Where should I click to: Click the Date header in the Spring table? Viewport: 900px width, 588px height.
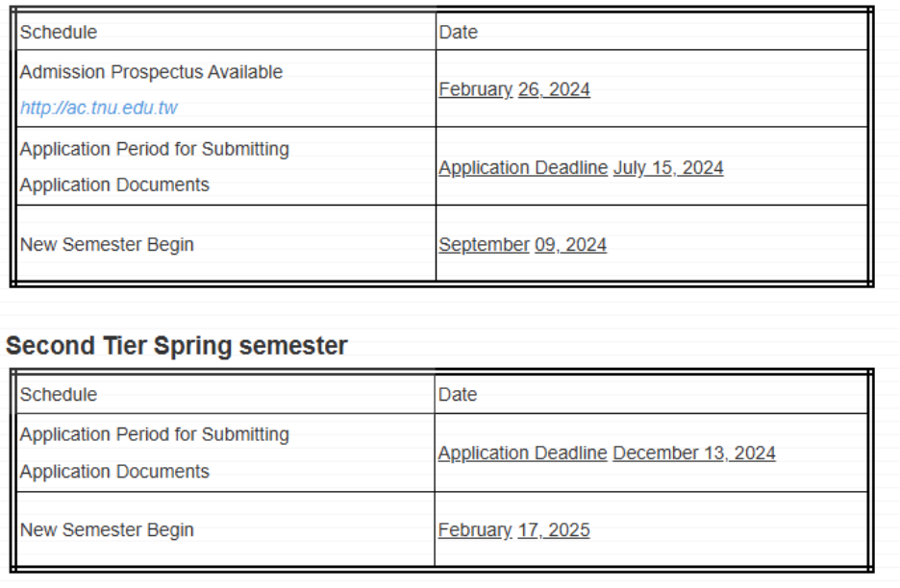point(458,394)
